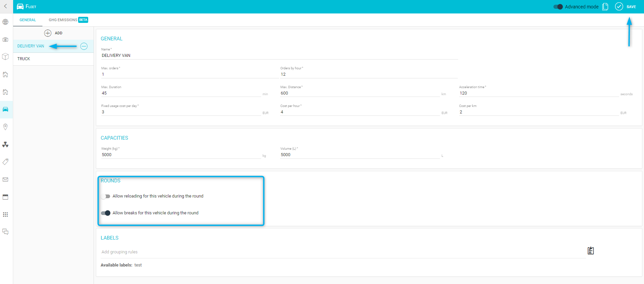
Task: Click the Save checkmark icon
Action: [x=619, y=6]
